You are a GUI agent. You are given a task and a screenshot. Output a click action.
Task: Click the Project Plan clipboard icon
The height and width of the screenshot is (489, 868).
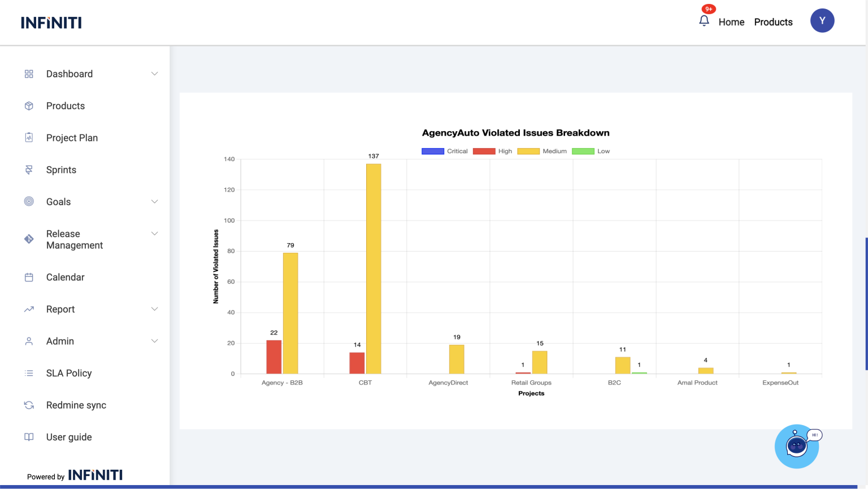pos(29,137)
